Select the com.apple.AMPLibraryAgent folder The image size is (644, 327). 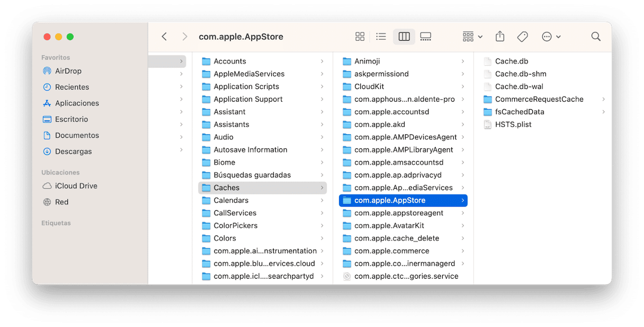(x=403, y=149)
